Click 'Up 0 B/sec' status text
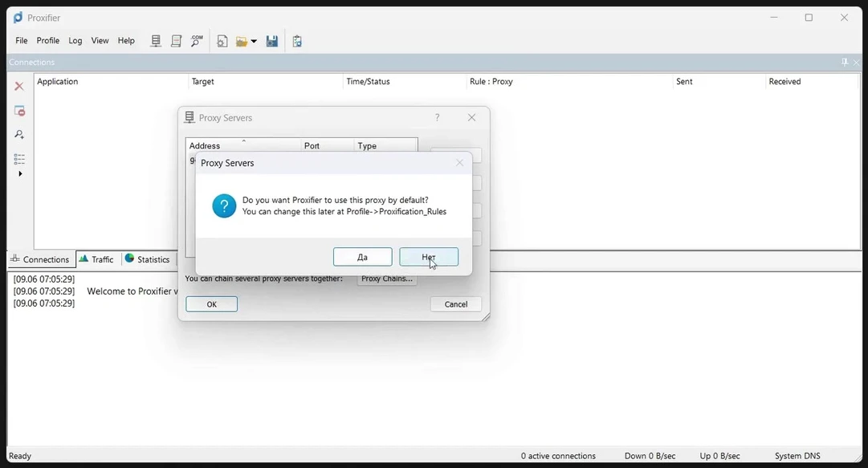Viewport: 868px width, 468px height. coord(719,456)
